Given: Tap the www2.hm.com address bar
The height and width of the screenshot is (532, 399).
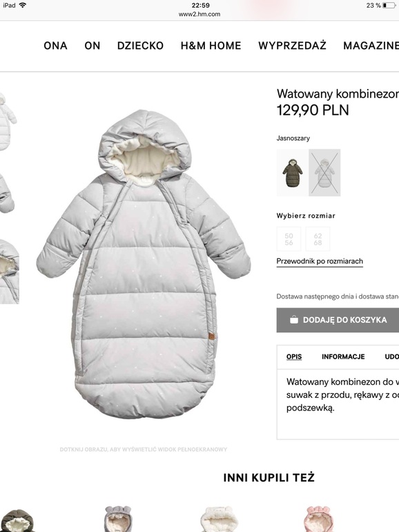Looking at the screenshot, I should click(x=199, y=15).
